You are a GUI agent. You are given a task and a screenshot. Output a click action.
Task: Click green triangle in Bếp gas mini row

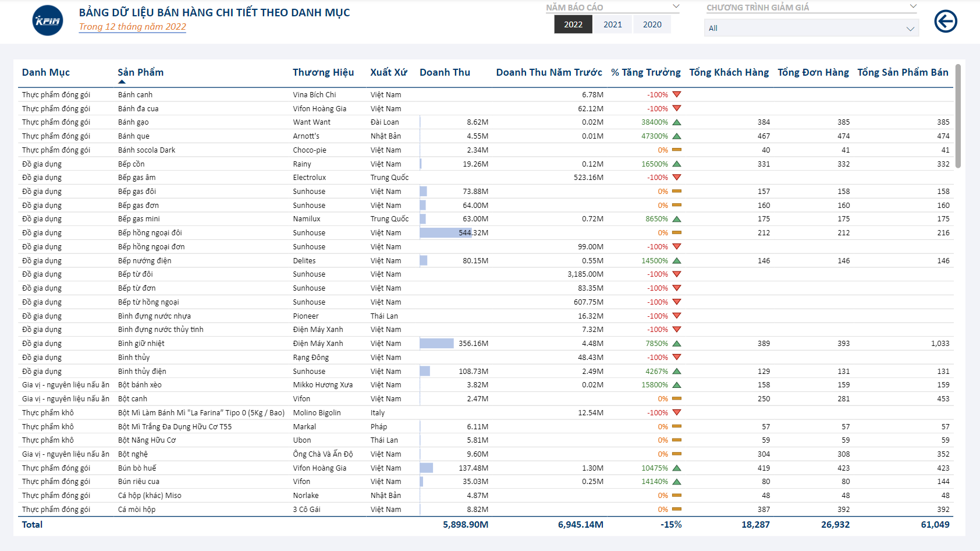(x=677, y=219)
